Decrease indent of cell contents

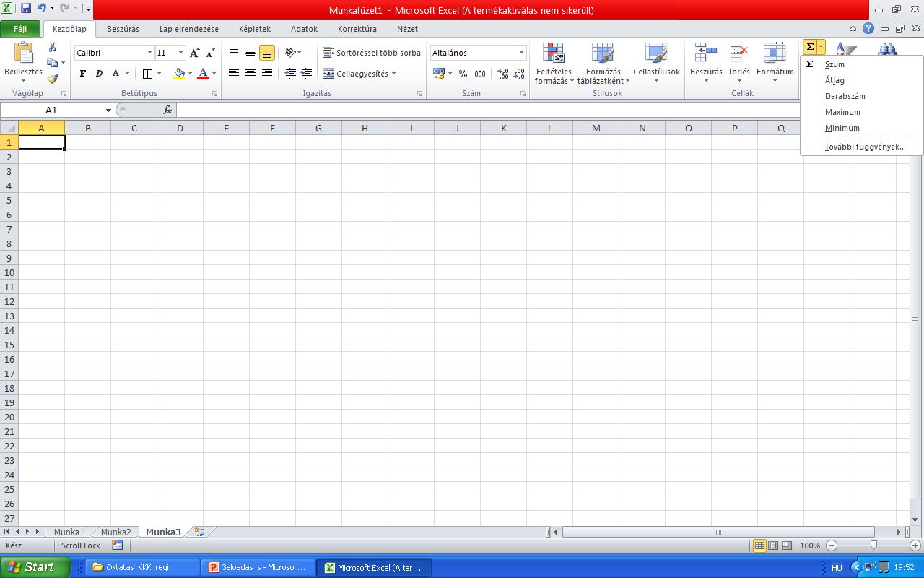coord(290,74)
